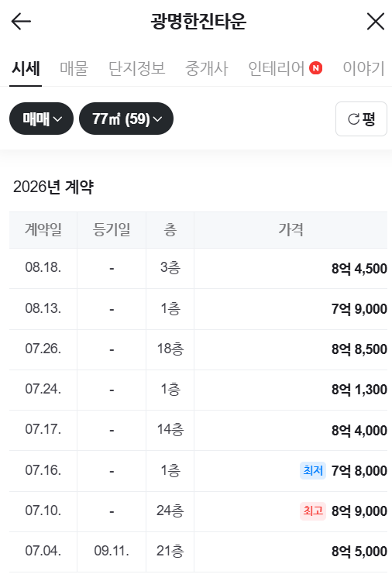Switch to the 이야기 tab
This screenshot has width=392, height=581.
coord(363,68)
